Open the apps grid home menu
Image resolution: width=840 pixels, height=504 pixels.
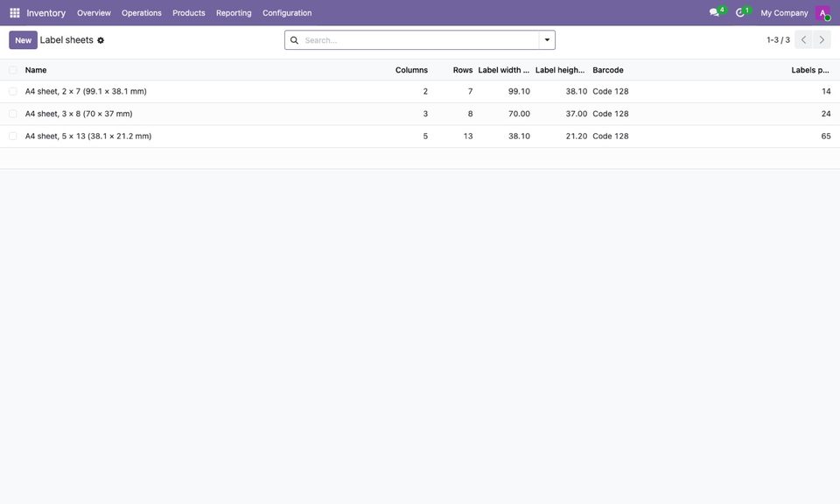(x=15, y=13)
